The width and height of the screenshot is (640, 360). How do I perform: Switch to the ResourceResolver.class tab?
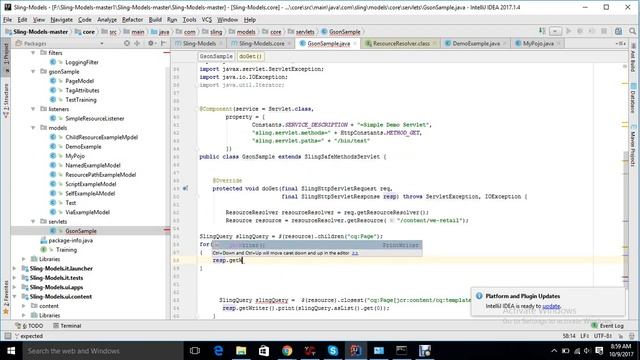click(x=401, y=43)
